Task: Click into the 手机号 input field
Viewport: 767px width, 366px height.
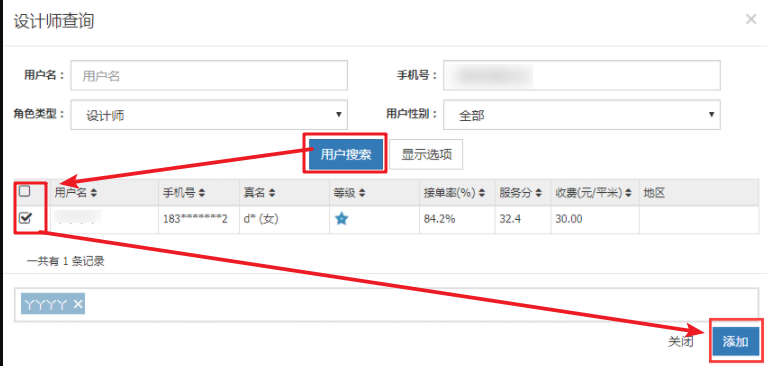Action: click(582, 75)
